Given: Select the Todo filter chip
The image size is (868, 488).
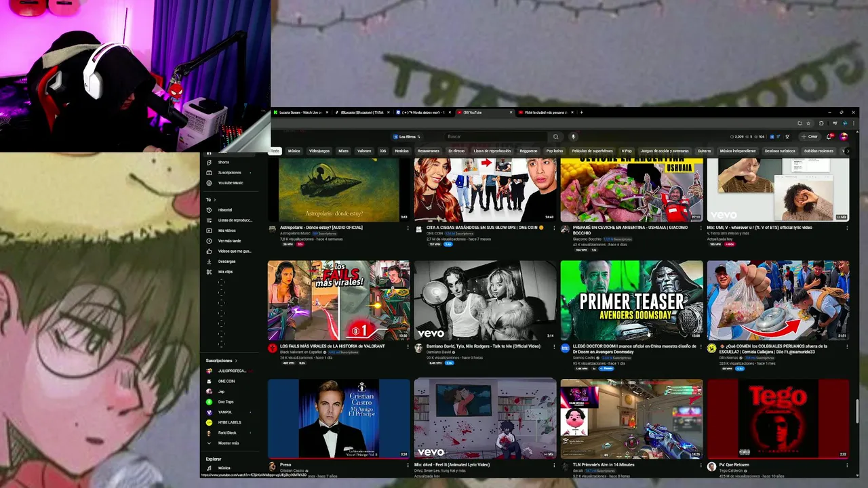Looking at the screenshot, I should pyautogui.click(x=275, y=151).
